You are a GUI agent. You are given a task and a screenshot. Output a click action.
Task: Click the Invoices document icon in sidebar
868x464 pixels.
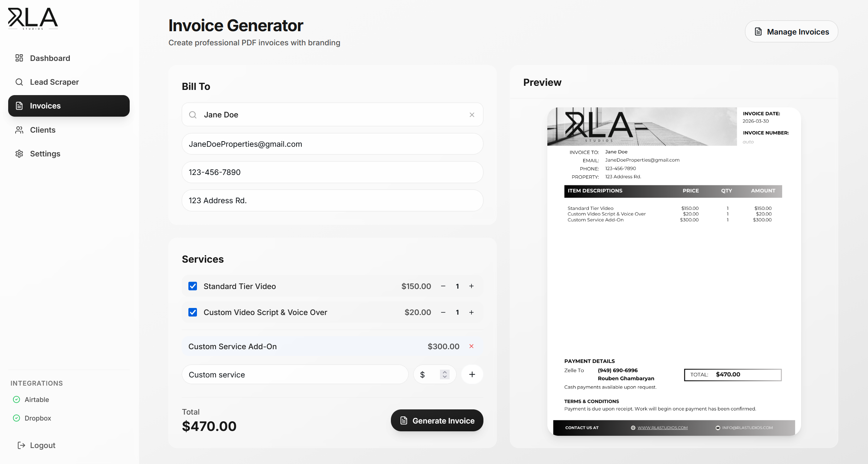pyautogui.click(x=19, y=106)
